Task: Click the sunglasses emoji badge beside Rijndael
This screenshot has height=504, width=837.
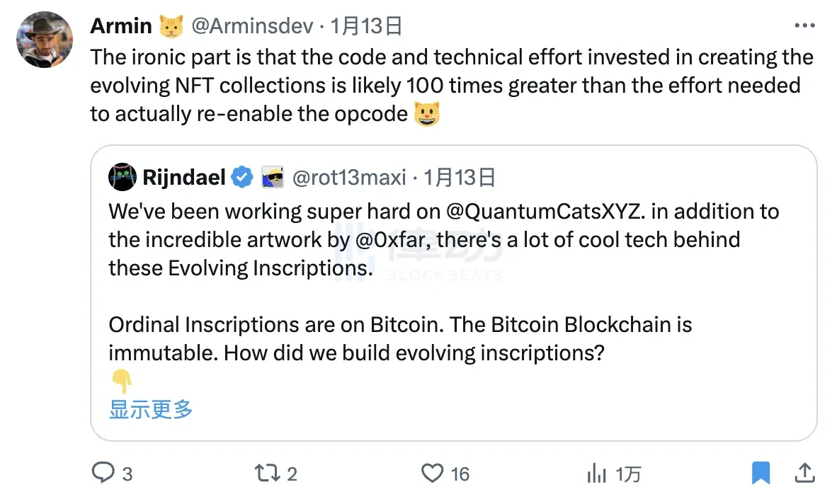Action: pyautogui.click(x=272, y=177)
